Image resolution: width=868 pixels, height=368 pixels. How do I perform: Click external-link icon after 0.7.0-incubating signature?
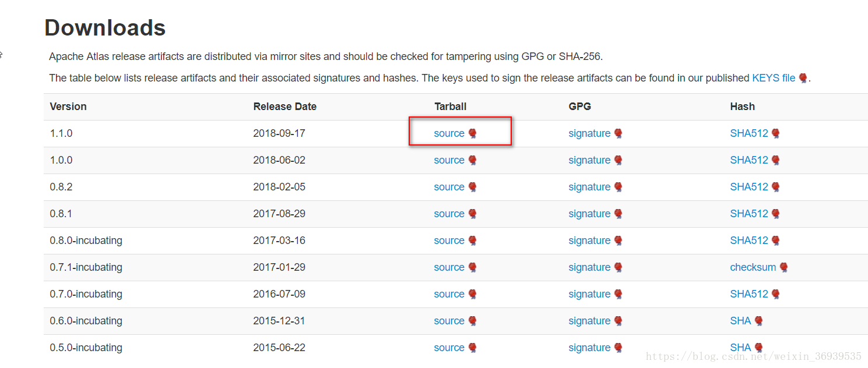point(618,295)
